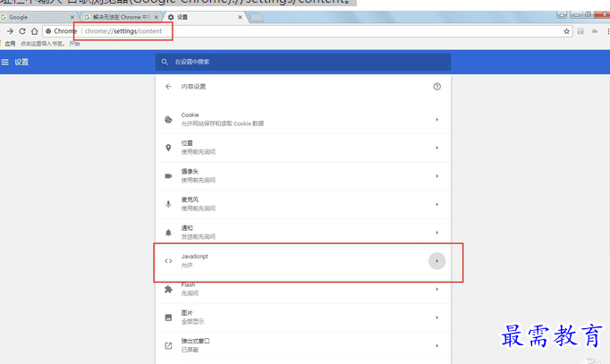The image size is (610, 364).
Task: Expand the 位置 settings arrow
Action: (x=436, y=148)
